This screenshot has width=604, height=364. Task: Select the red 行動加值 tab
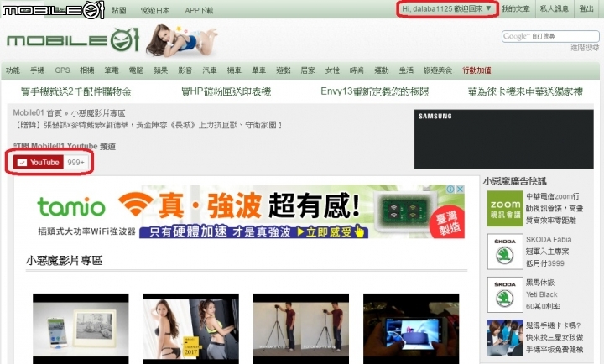476,70
